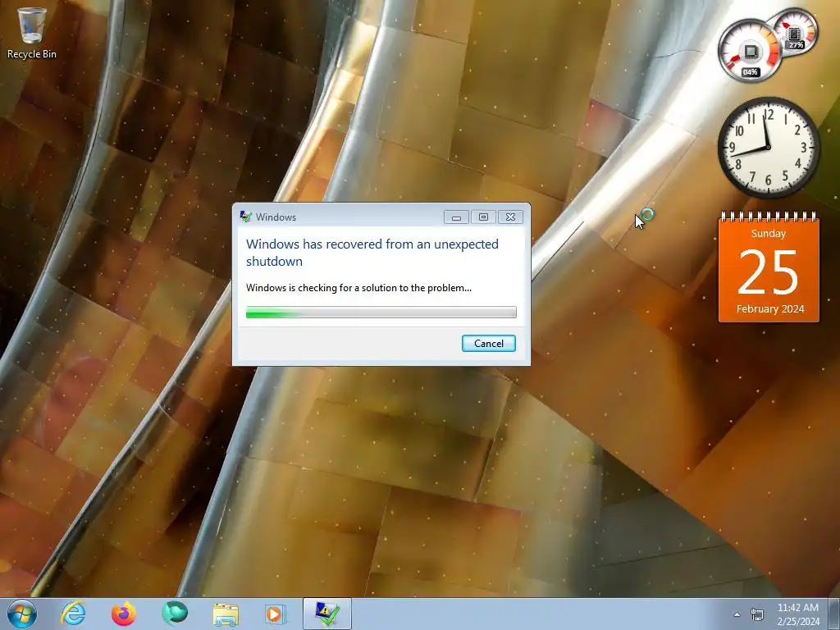Image resolution: width=840 pixels, height=630 pixels.
Task: Launch Windows Media Player from taskbar
Action: tap(276, 614)
